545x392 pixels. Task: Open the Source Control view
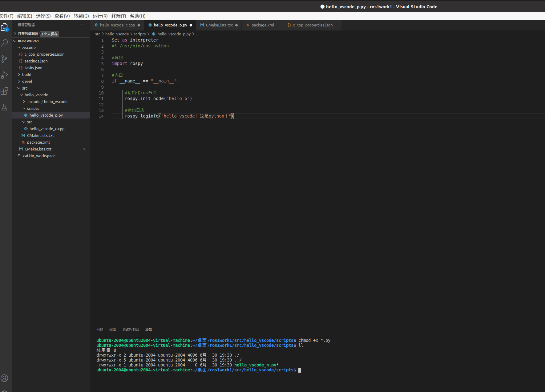[5, 59]
